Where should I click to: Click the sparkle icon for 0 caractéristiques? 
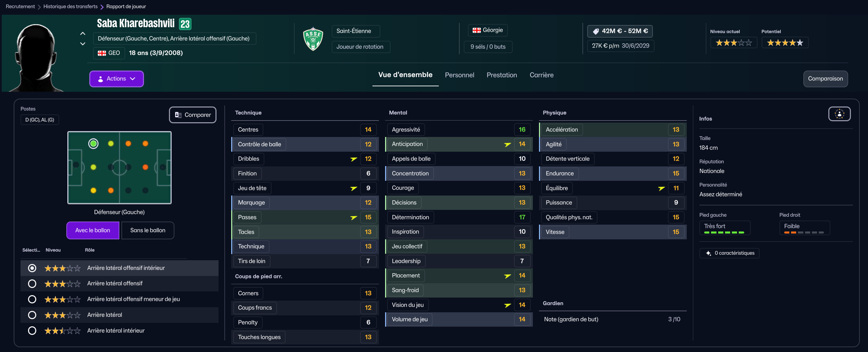tap(708, 253)
